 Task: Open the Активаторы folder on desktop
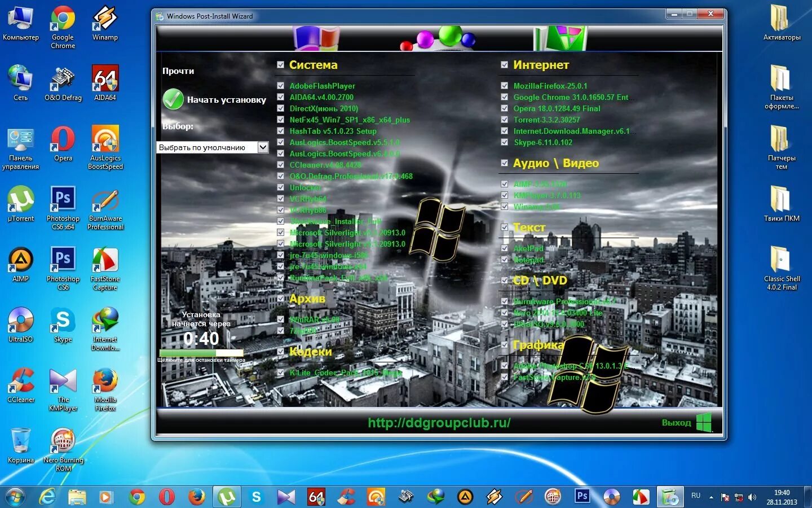tap(782, 23)
